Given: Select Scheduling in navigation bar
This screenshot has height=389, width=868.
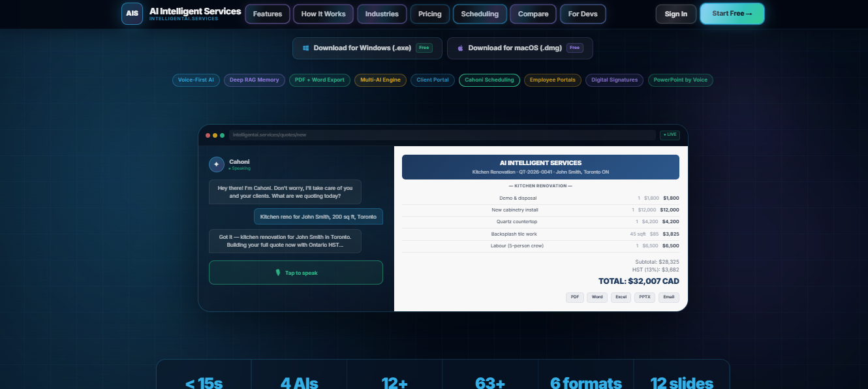Looking at the screenshot, I should tap(480, 14).
